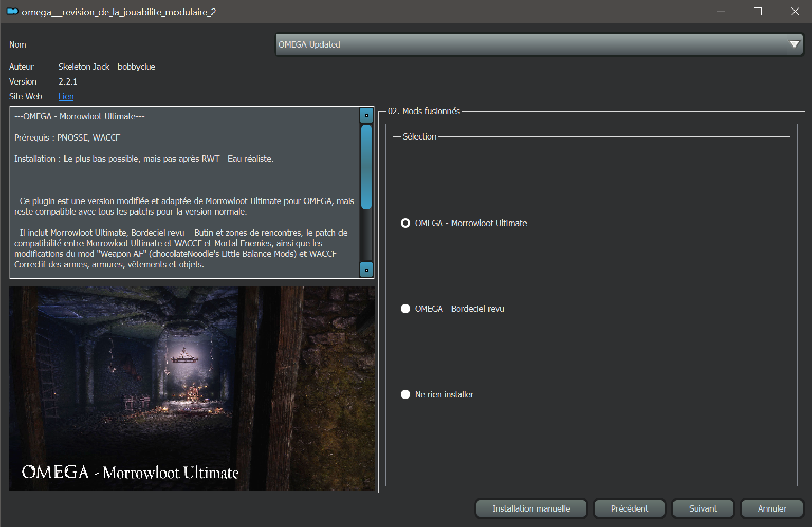Click the Site Web field label
The image size is (812, 527).
point(25,96)
